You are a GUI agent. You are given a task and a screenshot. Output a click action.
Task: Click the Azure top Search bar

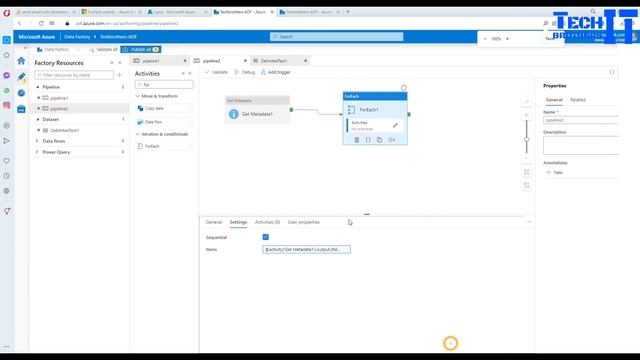[x=336, y=37]
